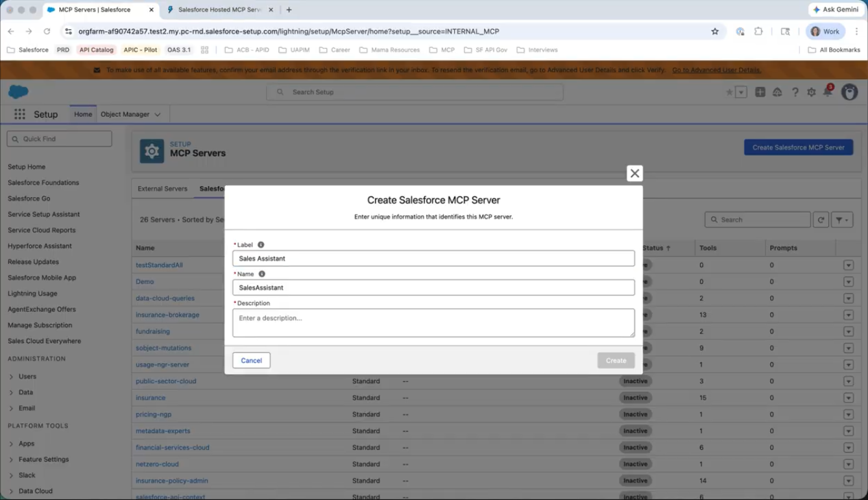Switch to the External Servers tab
The width and height of the screenshot is (868, 500).
(162, 189)
